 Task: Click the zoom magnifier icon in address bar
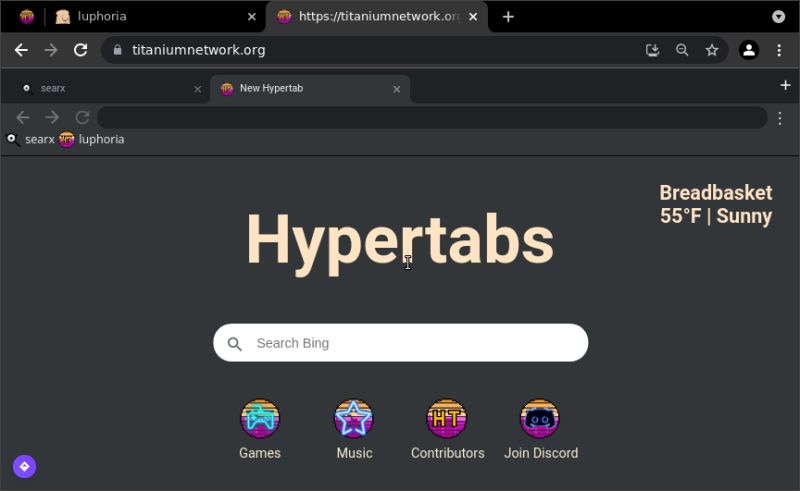682,50
